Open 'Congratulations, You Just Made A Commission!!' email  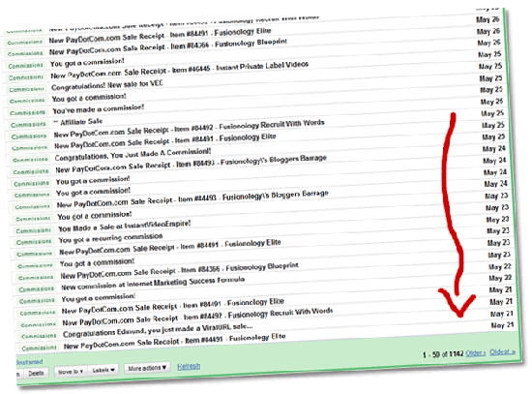click(x=133, y=155)
